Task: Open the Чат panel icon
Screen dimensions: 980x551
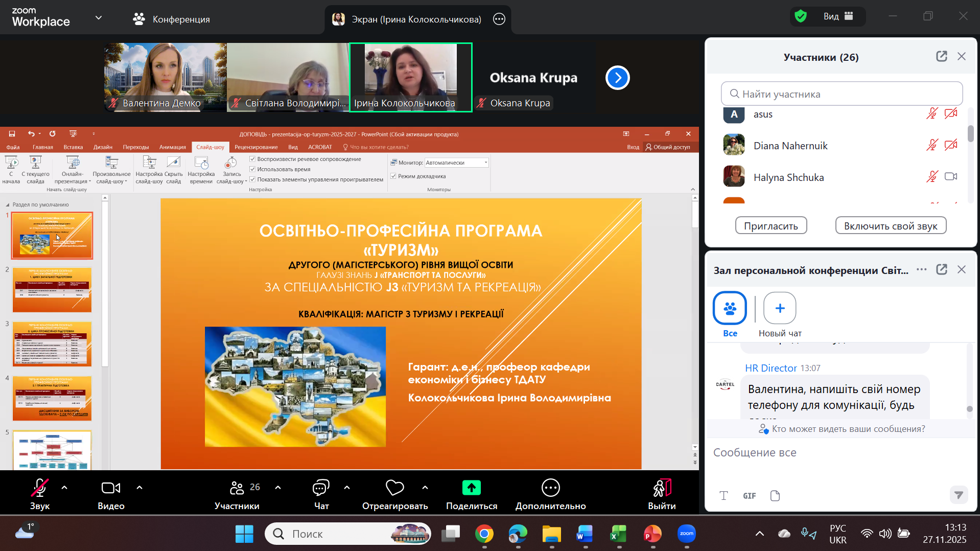Action: point(321,488)
